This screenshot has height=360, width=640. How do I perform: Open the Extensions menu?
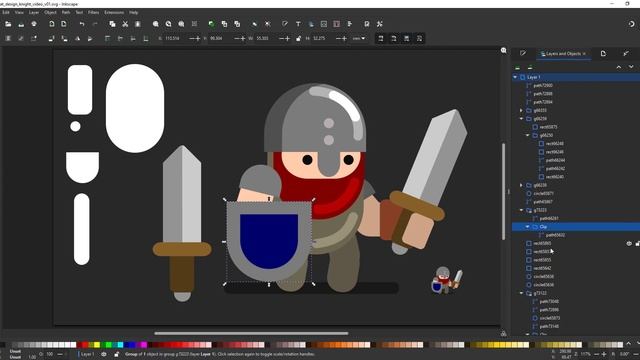point(114,13)
